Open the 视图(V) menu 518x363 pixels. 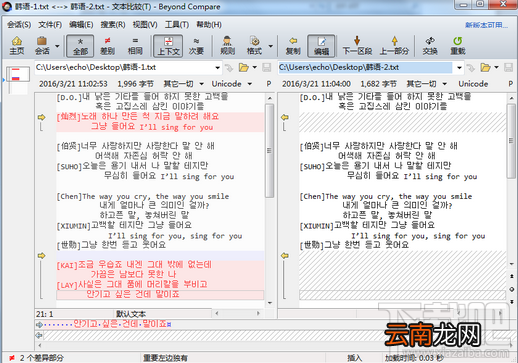pyautogui.click(x=145, y=25)
